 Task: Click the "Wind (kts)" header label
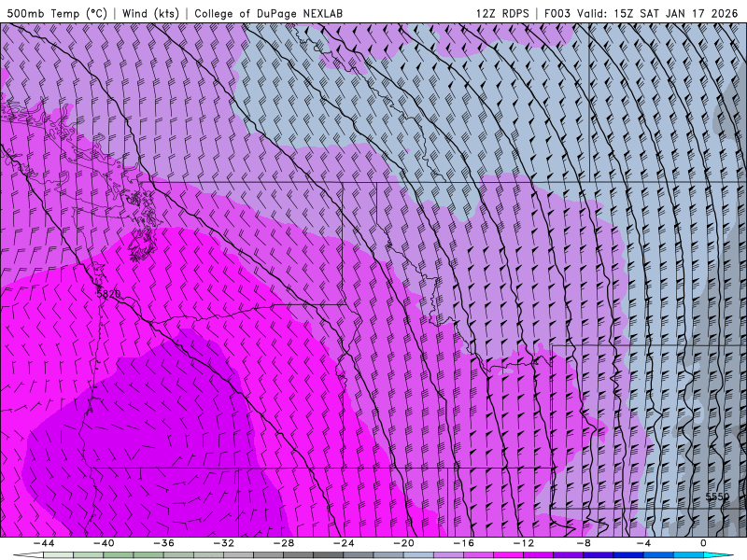150,13
